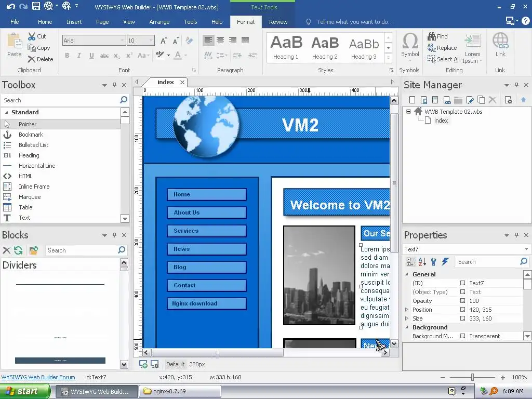
Task: Select the Marquee tool in Toolbox
Action: click(x=61, y=197)
